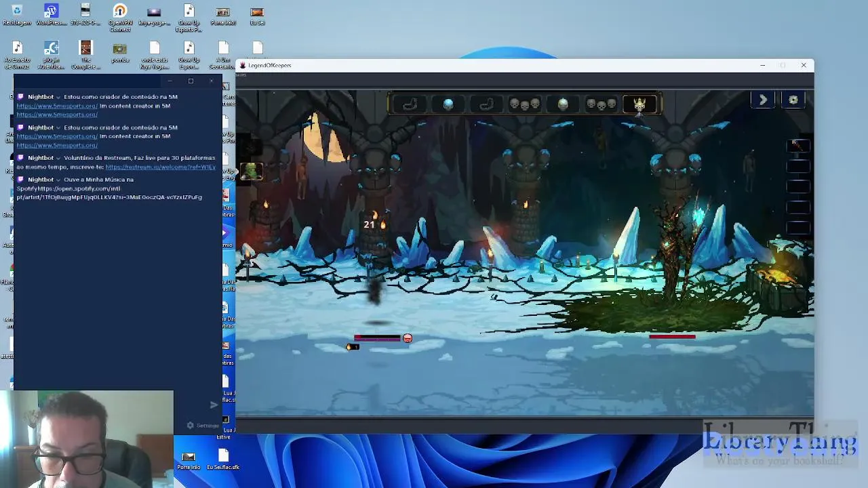The image size is (868, 488).
Task: Open the Spotify artist link in chat
Action: pyautogui.click(x=109, y=192)
